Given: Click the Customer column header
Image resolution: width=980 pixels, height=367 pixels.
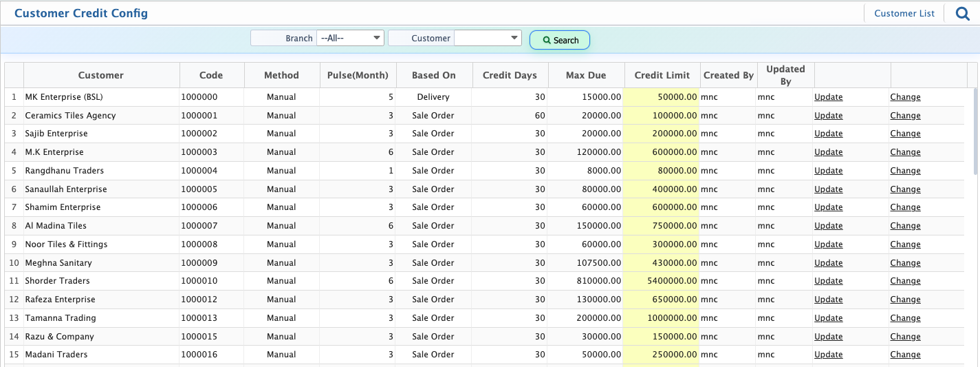Looking at the screenshot, I should pyautogui.click(x=101, y=75).
